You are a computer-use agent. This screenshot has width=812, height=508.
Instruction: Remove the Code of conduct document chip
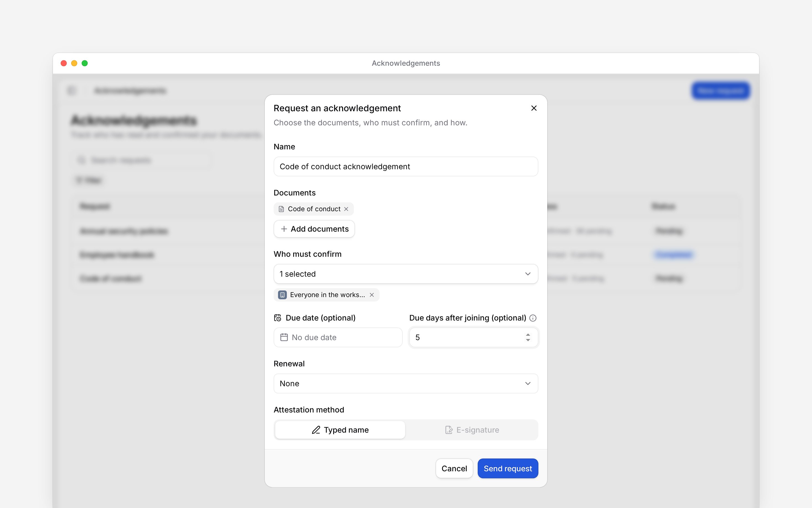[x=346, y=209]
